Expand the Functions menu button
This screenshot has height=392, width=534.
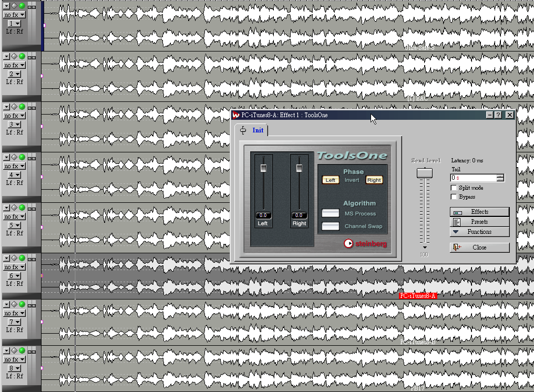(479, 232)
